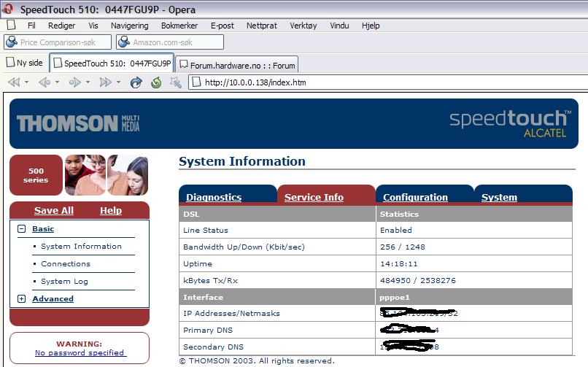Click the 500 series badge
588x367 pixels.
(36, 175)
